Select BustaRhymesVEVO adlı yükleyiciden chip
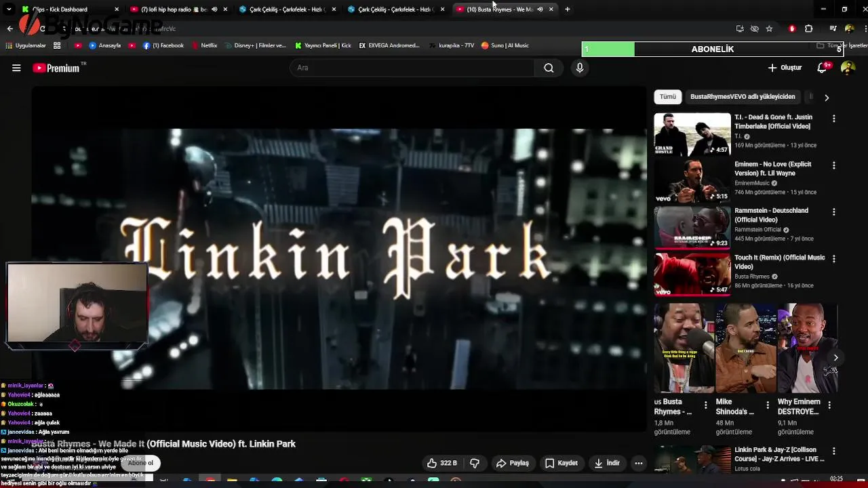 click(x=743, y=97)
